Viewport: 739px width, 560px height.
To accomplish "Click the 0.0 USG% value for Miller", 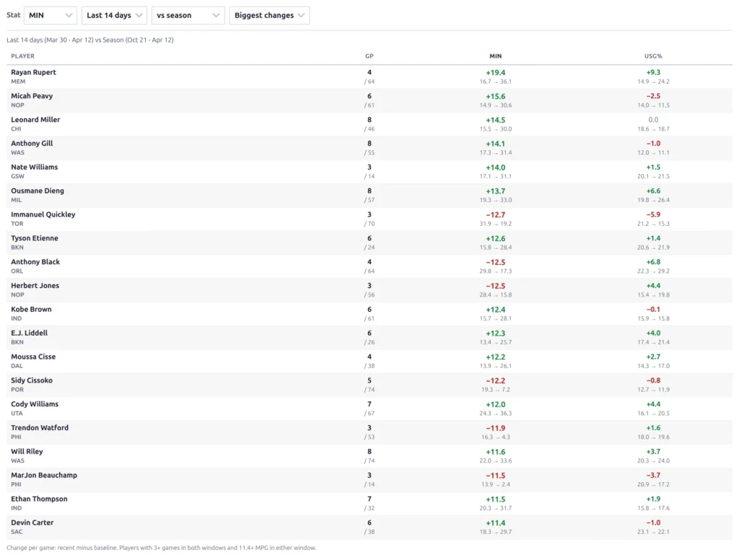I will click(653, 120).
